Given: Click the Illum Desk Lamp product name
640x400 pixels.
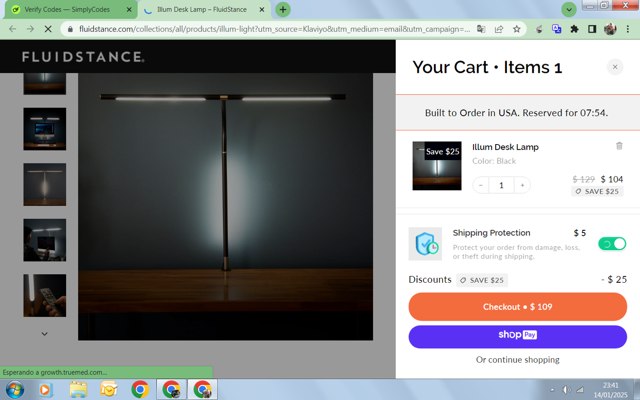Looking at the screenshot, I should [x=505, y=147].
